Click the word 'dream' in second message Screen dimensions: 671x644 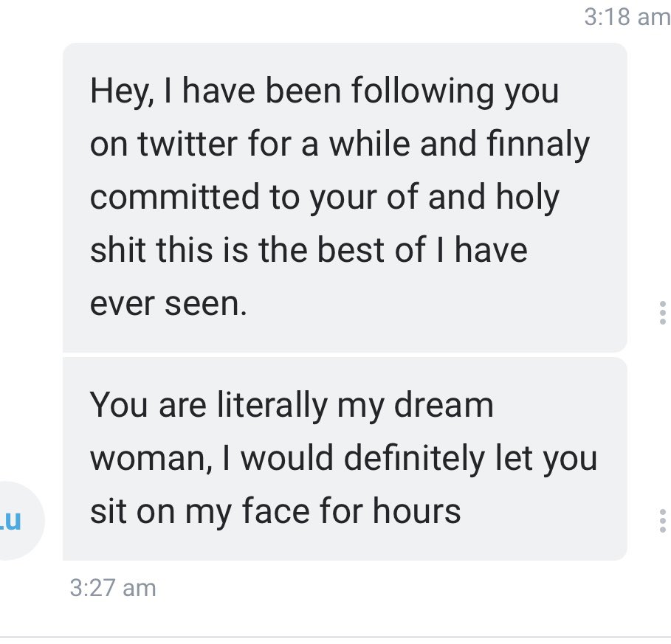444,404
